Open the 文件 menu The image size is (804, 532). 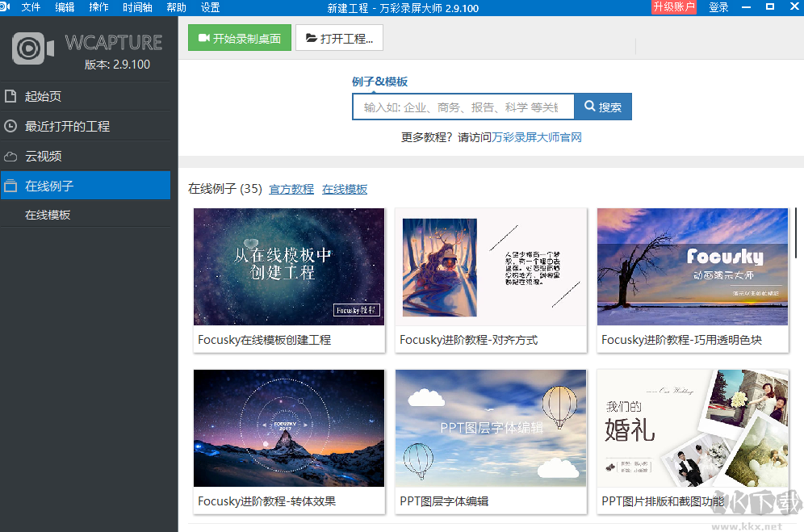[x=31, y=7]
